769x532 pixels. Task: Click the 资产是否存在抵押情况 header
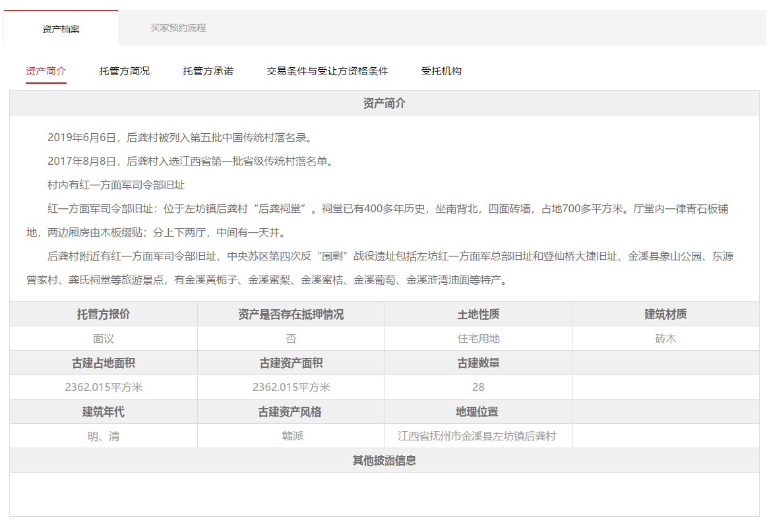click(292, 314)
